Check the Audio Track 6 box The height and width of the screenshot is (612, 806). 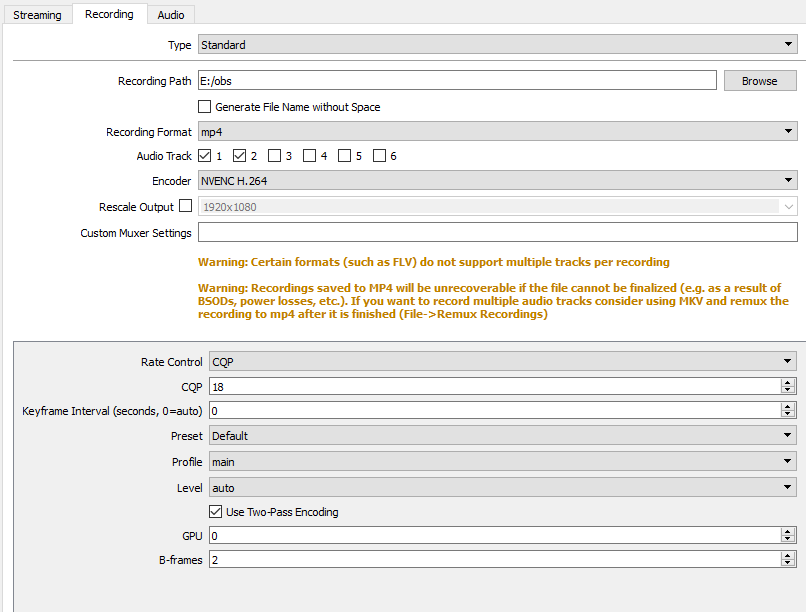pos(379,156)
